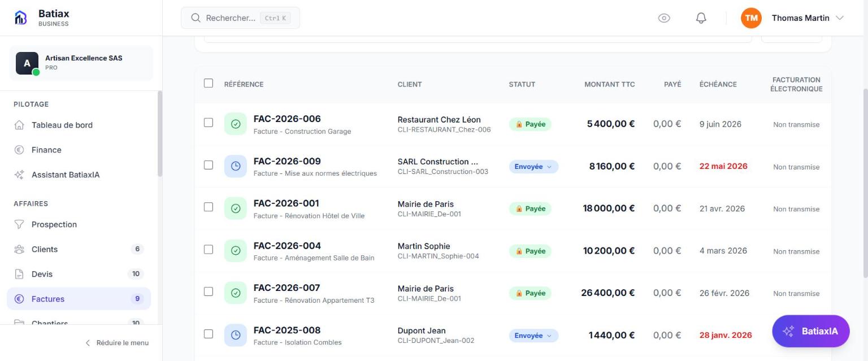
Task: Click the search magnifier icon
Action: [196, 18]
